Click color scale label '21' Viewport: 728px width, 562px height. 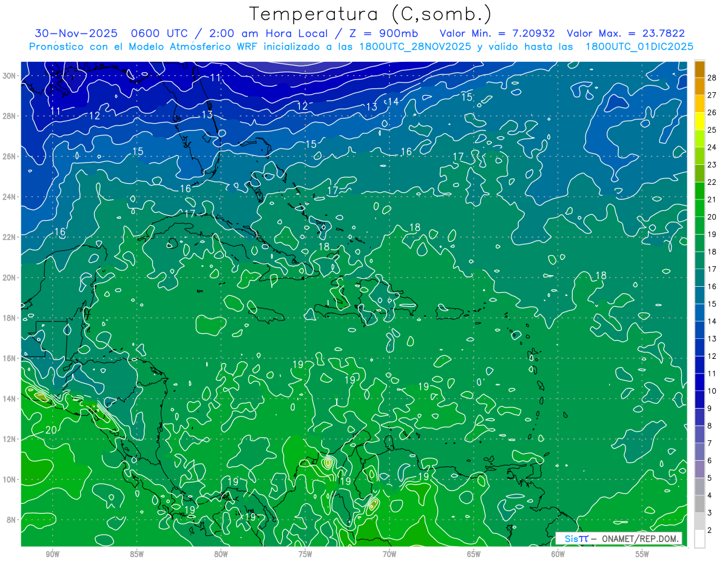[712, 199]
